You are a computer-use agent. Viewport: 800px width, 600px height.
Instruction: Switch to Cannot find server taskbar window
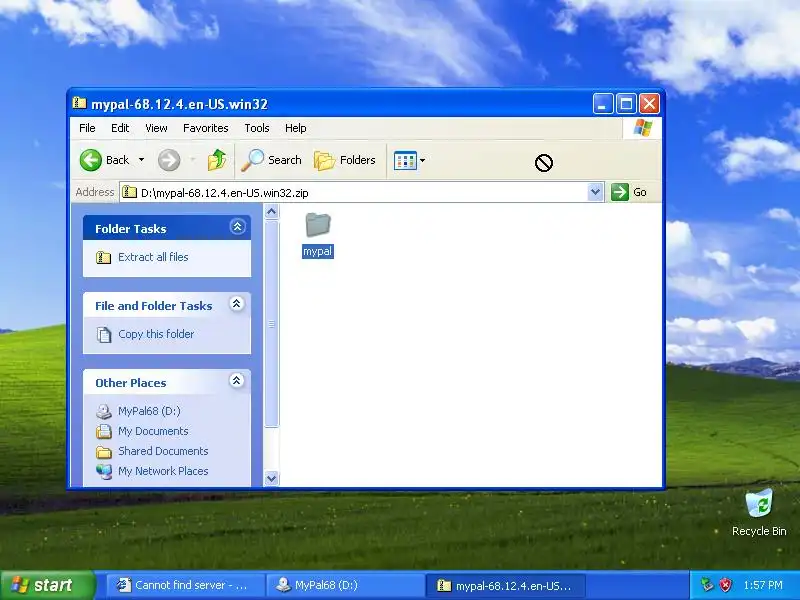point(184,585)
